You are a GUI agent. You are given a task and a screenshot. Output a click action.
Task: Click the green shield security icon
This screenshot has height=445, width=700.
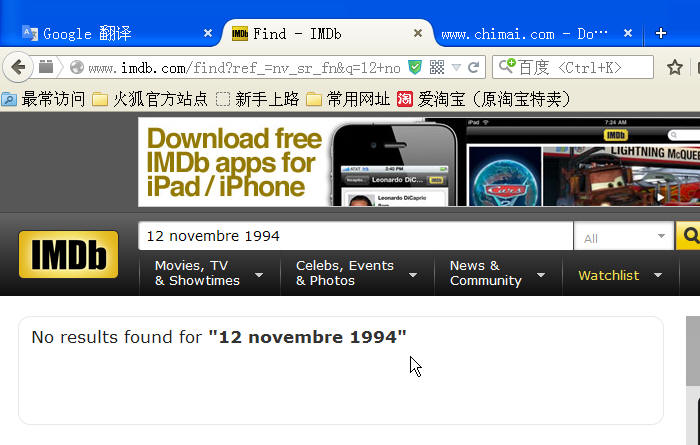point(415,67)
